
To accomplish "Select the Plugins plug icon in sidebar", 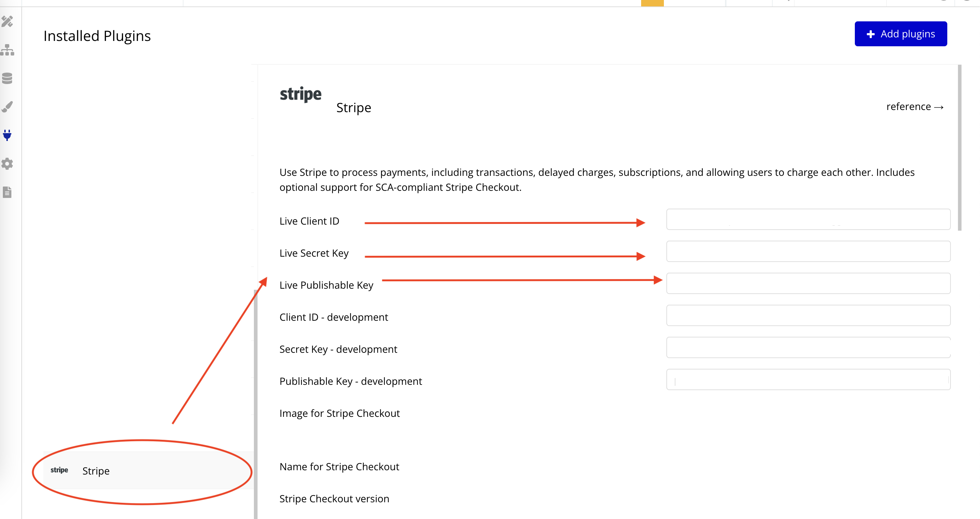I will tap(7, 135).
